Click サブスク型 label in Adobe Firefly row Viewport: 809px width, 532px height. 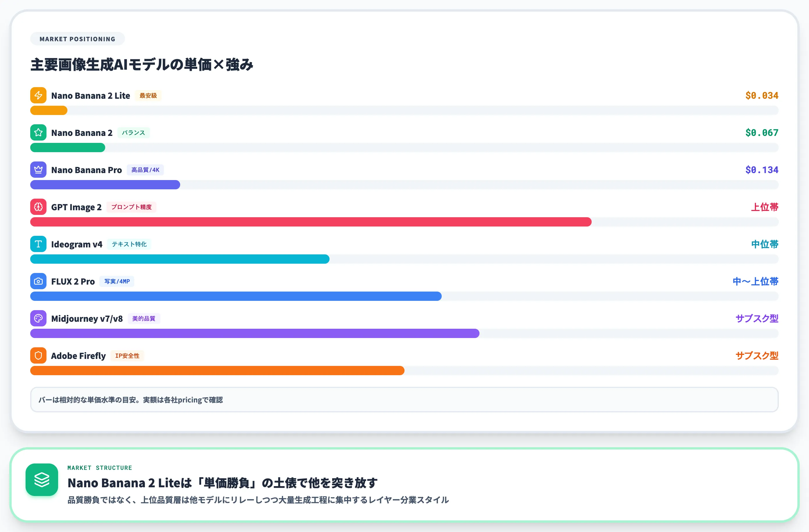point(757,356)
